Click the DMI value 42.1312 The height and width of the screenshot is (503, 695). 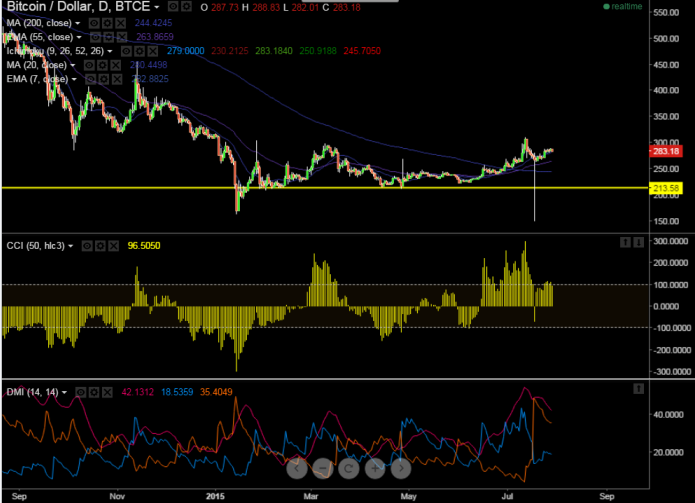pyautogui.click(x=138, y=392)
